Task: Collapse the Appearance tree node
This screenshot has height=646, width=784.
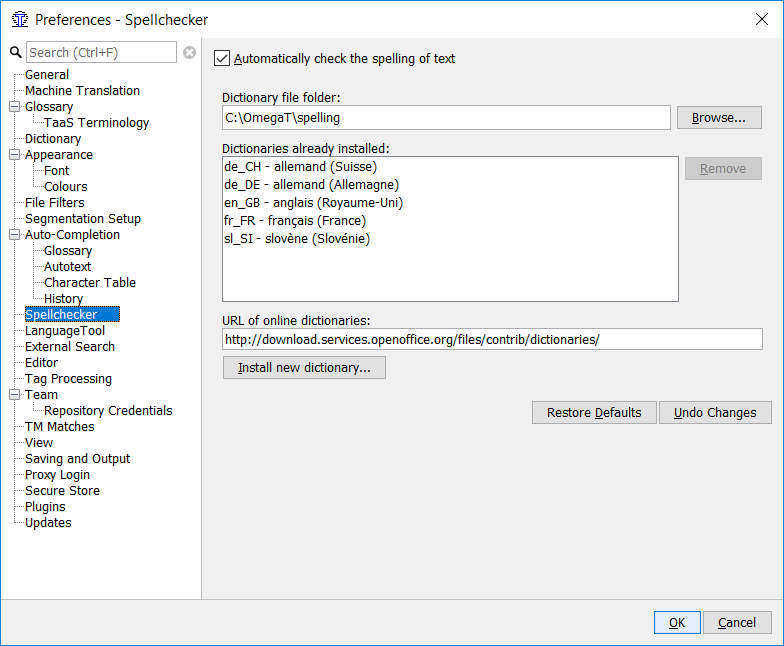Action: (14, 154)
